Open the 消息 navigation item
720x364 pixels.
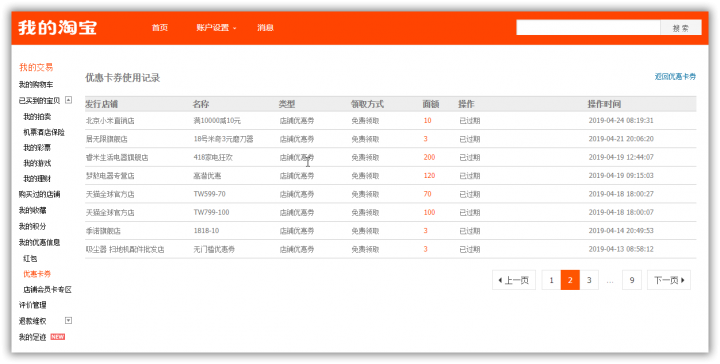coord(265,28)
